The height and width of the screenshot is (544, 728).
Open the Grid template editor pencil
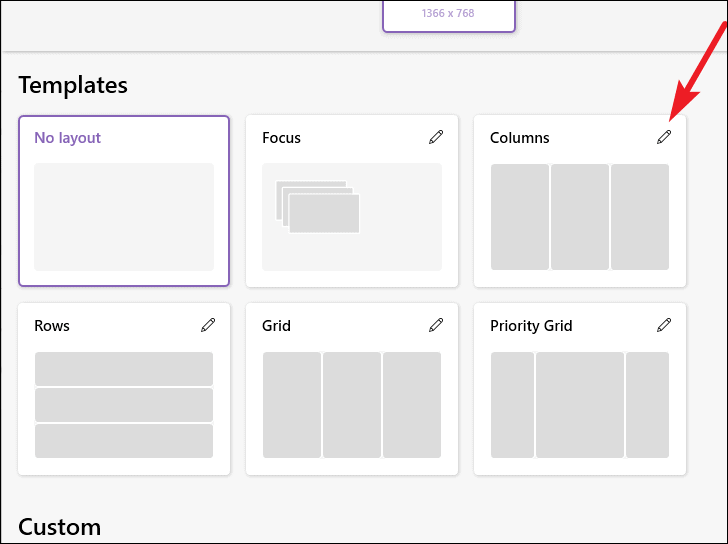point(436,325)
